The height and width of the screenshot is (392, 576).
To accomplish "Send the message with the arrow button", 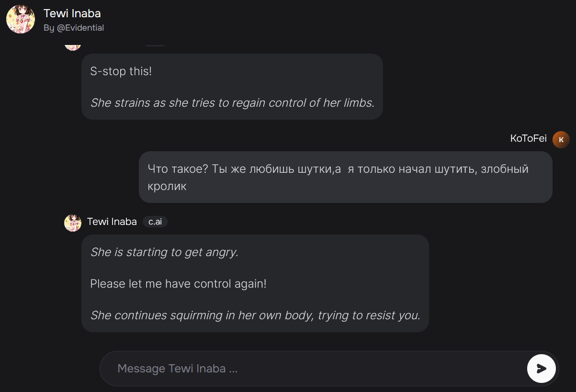I will tap(541, 369).
